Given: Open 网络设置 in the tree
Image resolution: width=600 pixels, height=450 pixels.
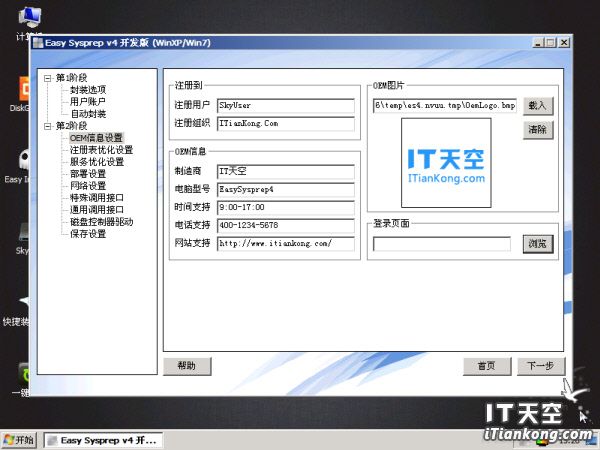Looking at the screenshot, I should [88, 186].
